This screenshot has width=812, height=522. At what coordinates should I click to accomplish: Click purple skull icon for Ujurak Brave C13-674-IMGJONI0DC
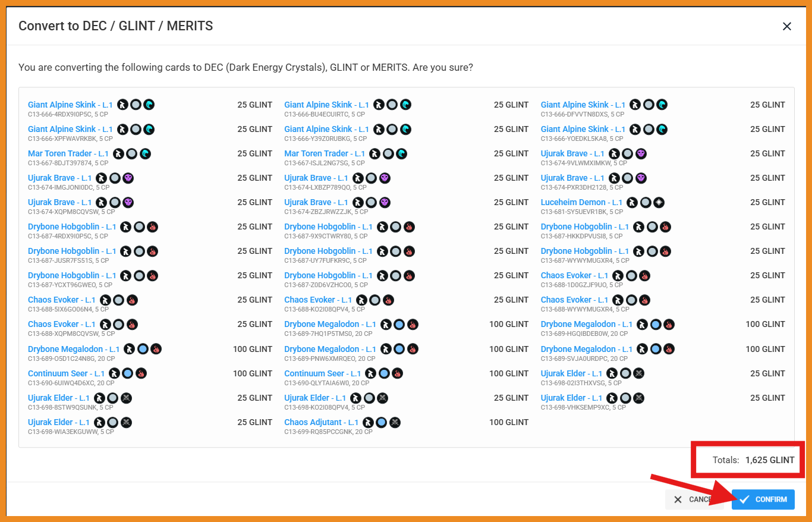tap(128, 178)
